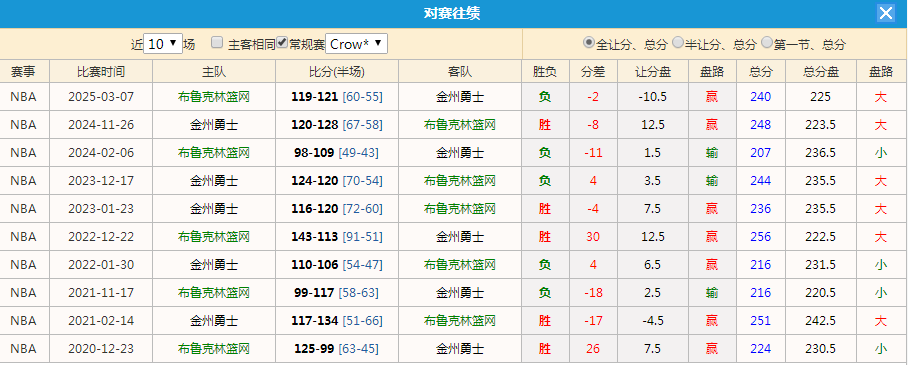Click the 117-134 score

coord(314,321)
